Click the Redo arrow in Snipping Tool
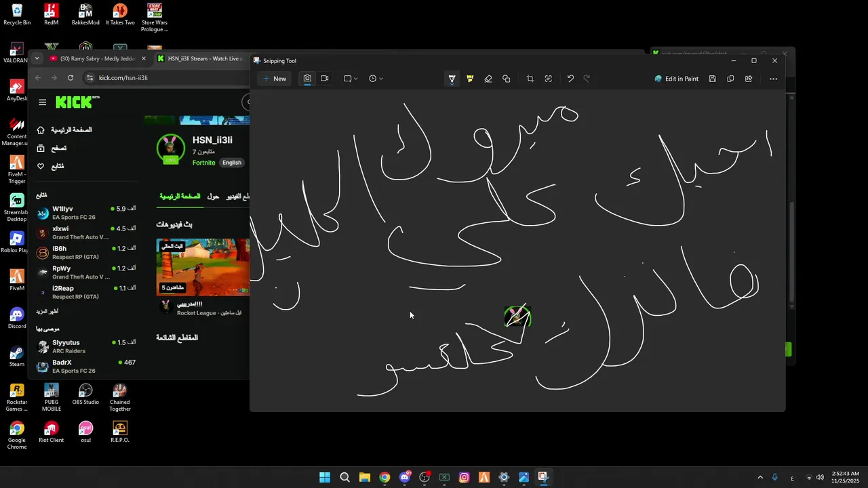This screenshot has width=868, height=488. (587, 79)
